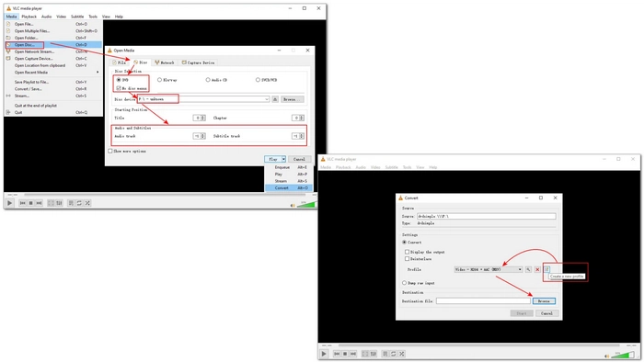The width and height of the screenshot is (644, 362).
Task: Switch to the Network tab in Open Media
Action: click(165, 62)
